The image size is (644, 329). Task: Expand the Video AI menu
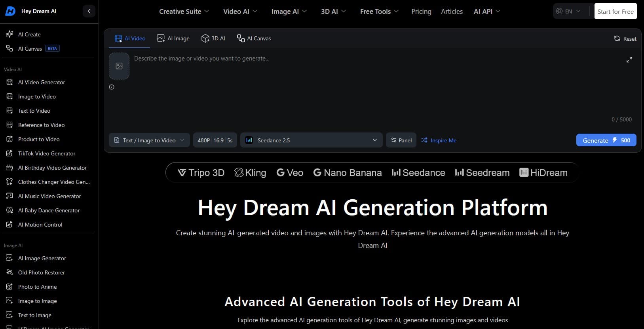(x=240, y=11)
